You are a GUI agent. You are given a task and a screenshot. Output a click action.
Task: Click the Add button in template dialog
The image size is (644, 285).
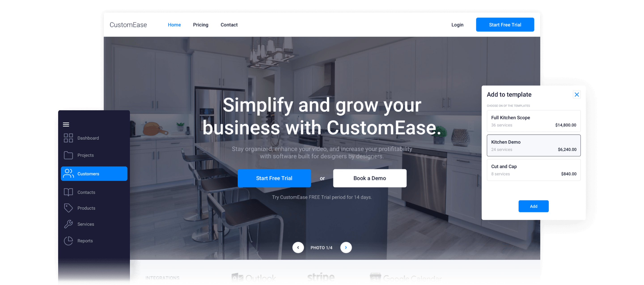534,206
